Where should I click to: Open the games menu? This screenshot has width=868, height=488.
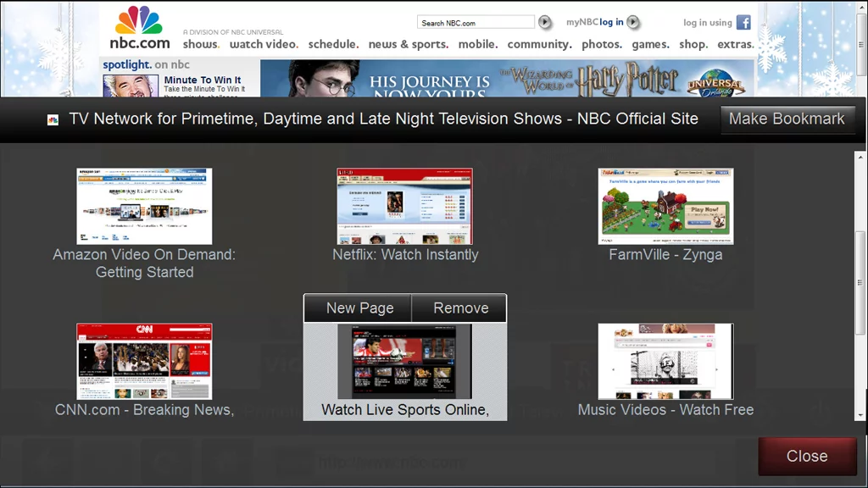pos(650,44)
